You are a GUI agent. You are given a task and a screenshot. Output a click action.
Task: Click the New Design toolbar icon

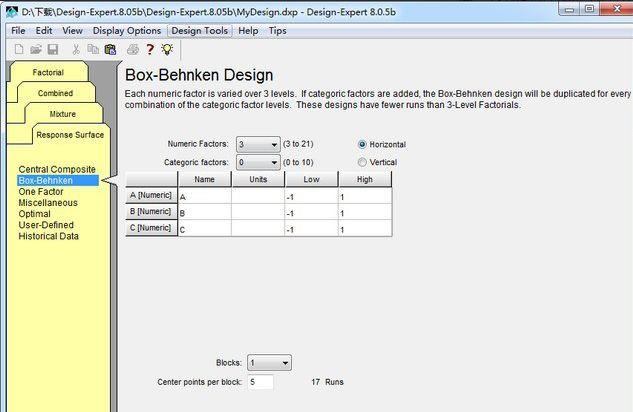[x=19, y=50]
